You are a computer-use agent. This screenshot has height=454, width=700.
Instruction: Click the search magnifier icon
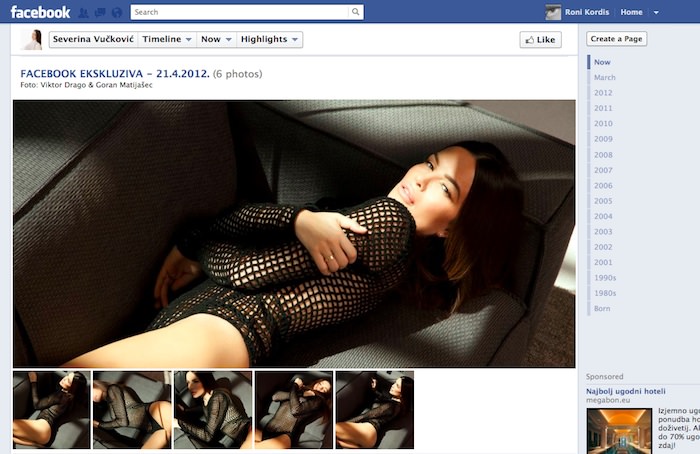click(x=355, y=12)
